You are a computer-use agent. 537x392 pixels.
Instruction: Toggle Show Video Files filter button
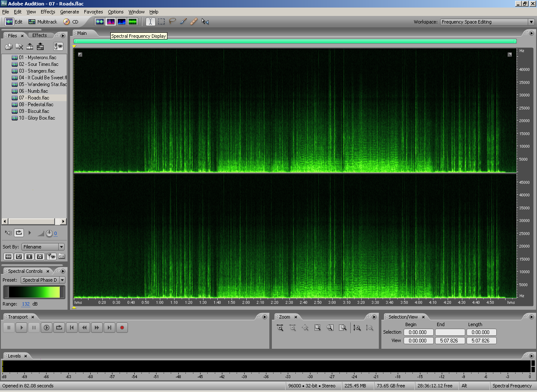[29, 256]
